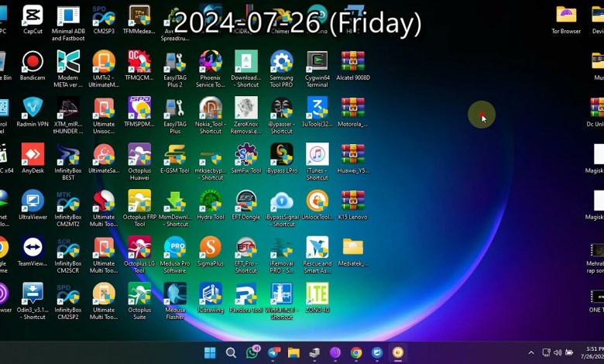Open iBypasser shortcut icon
This screenshot has width=604, height=364.
coord(282,108)
